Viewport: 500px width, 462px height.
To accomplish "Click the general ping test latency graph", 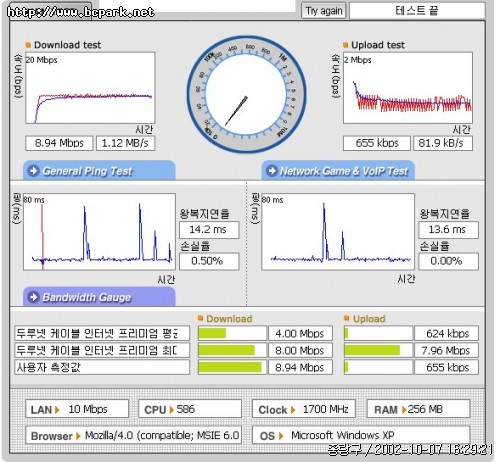I will tap(99, 232).
